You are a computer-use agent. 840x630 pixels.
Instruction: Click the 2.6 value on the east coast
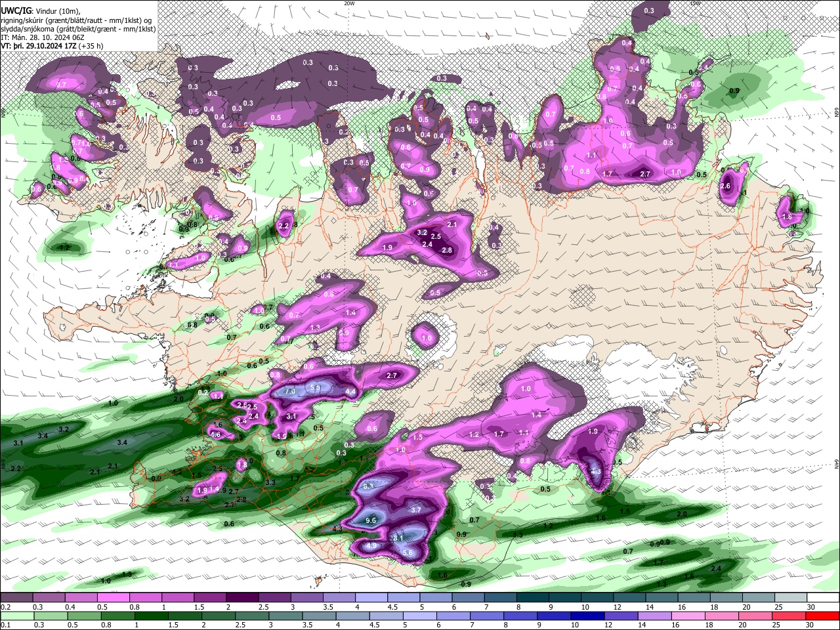pyautogui.click(x=725, y=186)
